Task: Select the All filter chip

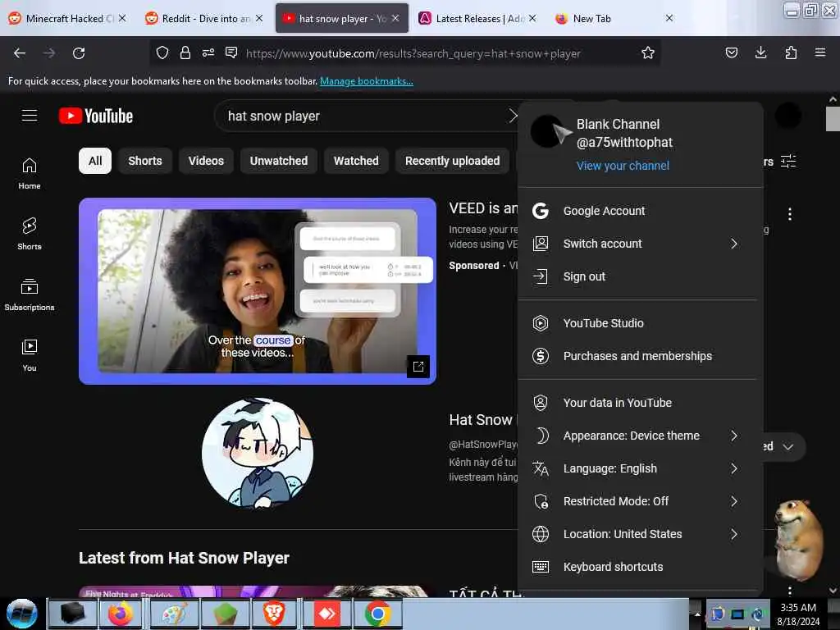Action: (x=95, y=161)
